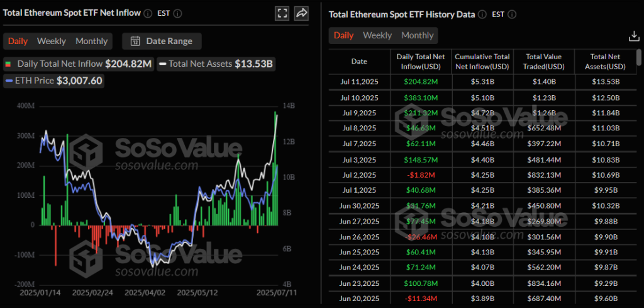Screen dimensions: 644x308
Task: Click info icon after EST in chart panel
Action: [x=178, y=13]
